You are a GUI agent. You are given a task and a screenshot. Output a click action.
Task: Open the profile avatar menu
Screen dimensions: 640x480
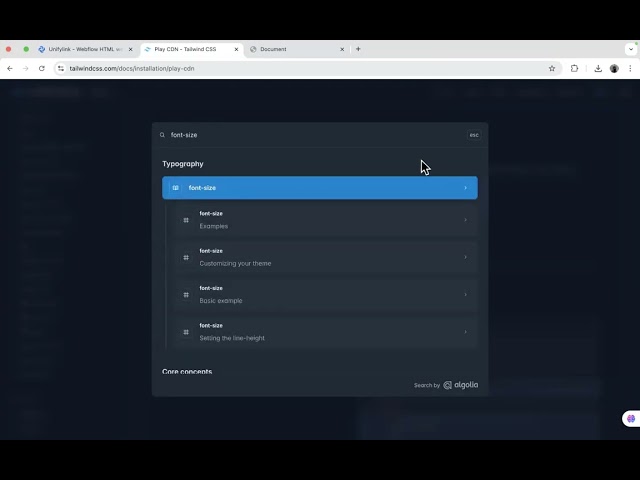pyautogui.click(x=614, y=69)
